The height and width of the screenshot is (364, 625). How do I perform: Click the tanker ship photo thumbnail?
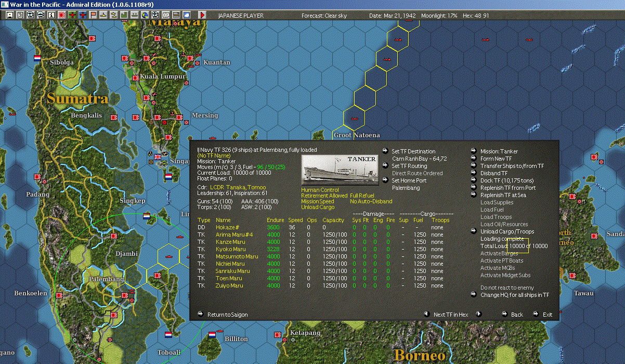(340, 170)
